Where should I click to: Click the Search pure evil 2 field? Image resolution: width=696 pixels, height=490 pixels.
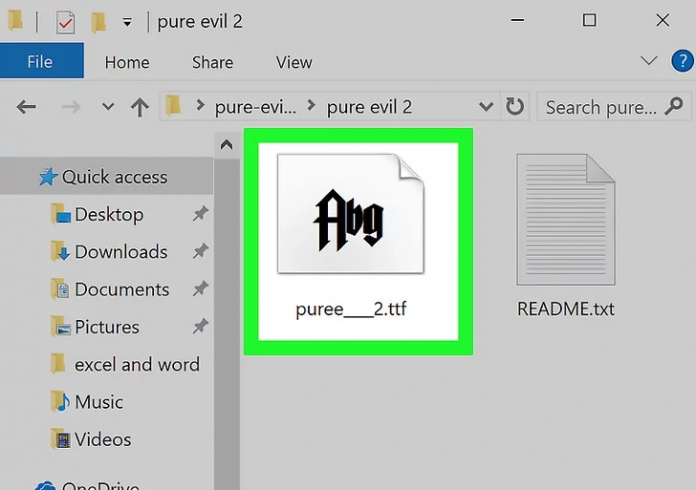(x=602, y=107)
